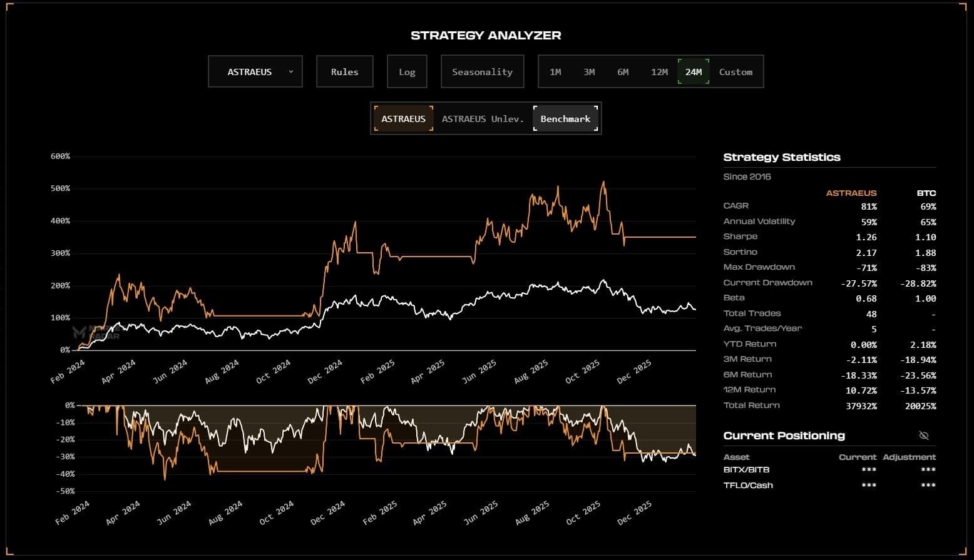Enable ASTRAEUS Unlev. series
This screenshot has width=974, height=560.
click(x=483, y=119)
